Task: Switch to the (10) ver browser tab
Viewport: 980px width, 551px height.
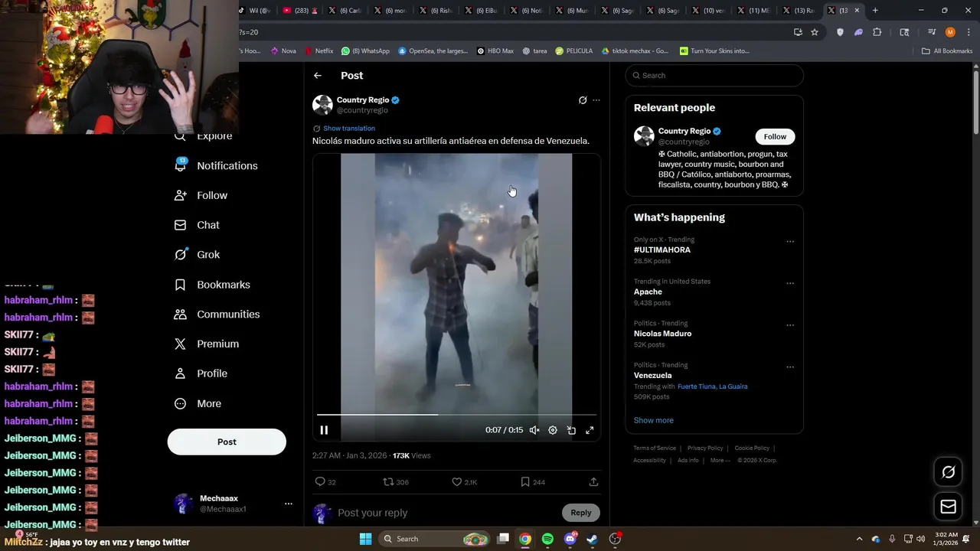Action: 709,11
